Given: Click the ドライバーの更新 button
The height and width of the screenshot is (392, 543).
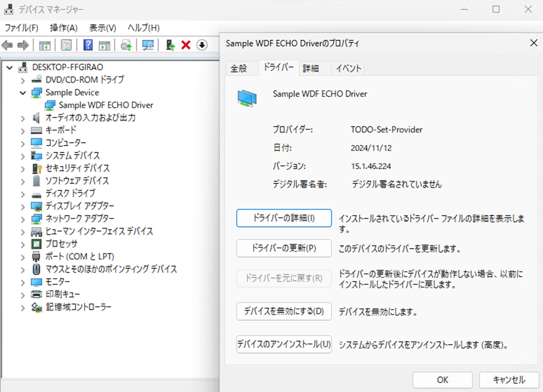Looking at the screenshot, I should pyautogui.click(x=283, y=248).
